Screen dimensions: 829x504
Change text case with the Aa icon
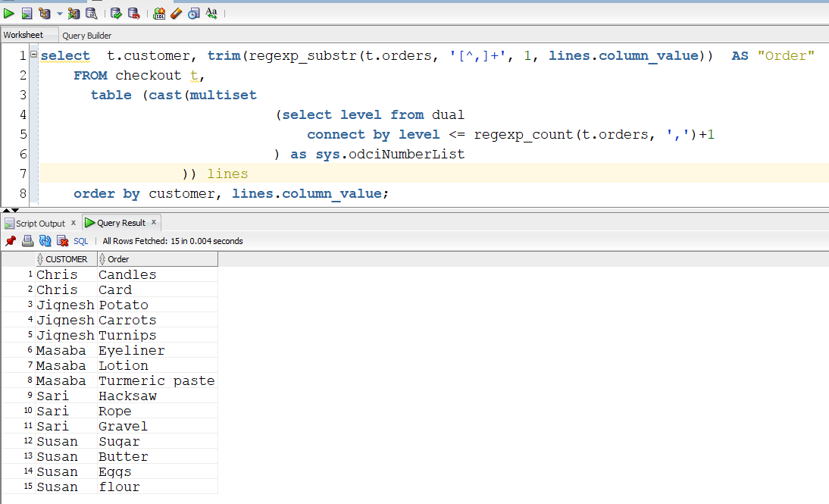(x=210, y=13)
